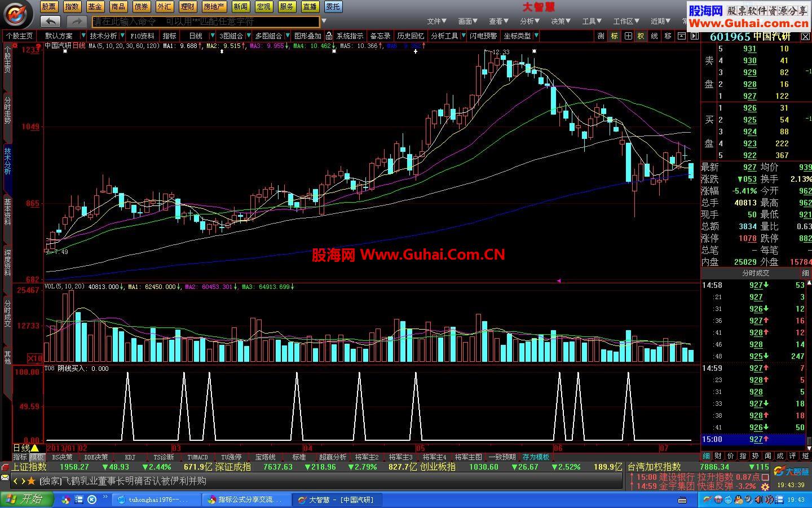Expand the 3图组合 dropdown arrow
Viewport: 812px width, 508px height.
coord(249,36)
